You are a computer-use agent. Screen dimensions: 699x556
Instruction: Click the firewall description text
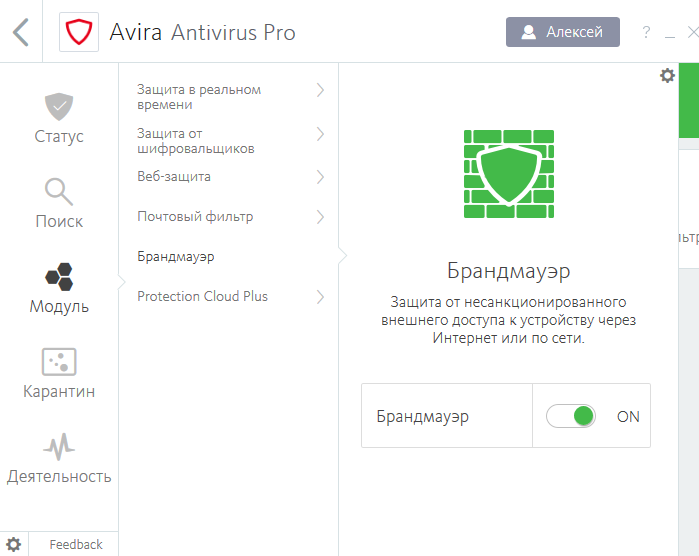[x=508, y=320]
